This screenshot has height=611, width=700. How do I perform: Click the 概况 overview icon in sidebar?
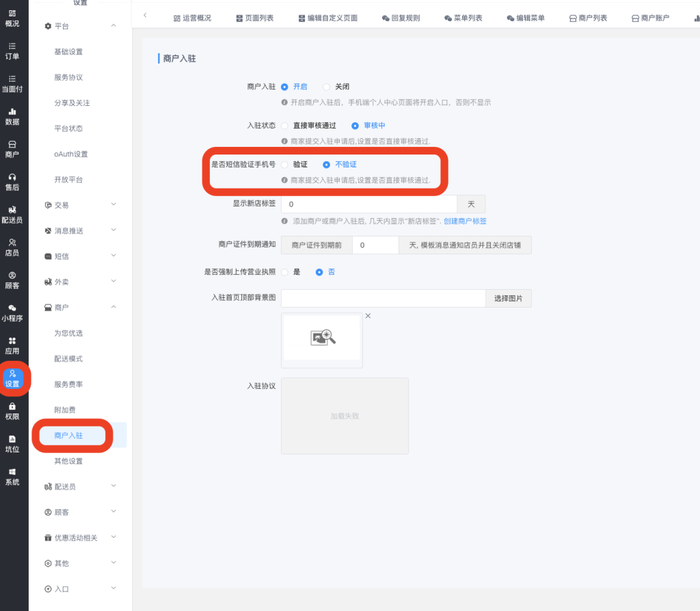click(12, 14)
